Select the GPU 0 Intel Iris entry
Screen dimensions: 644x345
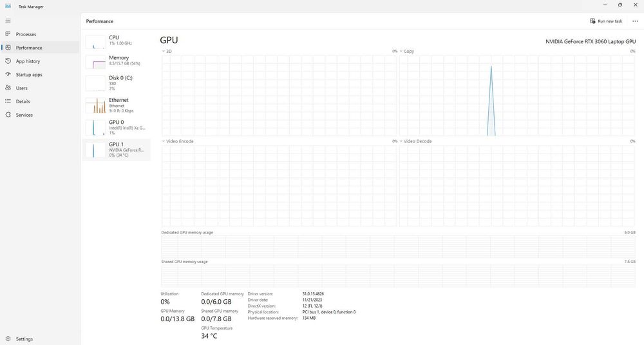point(116,128)
